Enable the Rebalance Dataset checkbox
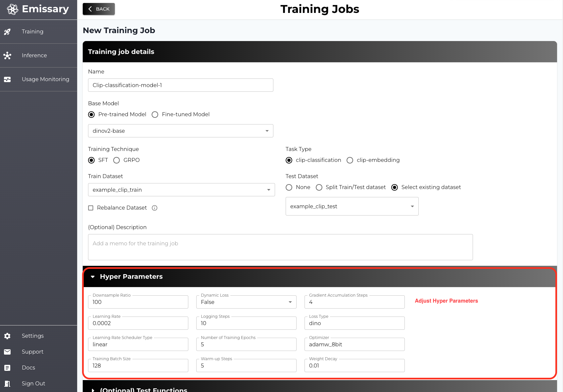563x392 pixels. pyautogui.click(x=91, y=208)
